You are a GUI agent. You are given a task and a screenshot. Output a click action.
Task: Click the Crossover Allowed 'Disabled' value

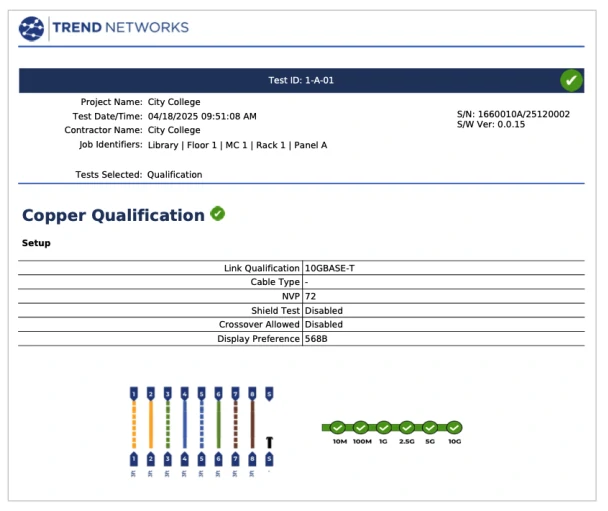pyautogui.click(x=324, y=325)
